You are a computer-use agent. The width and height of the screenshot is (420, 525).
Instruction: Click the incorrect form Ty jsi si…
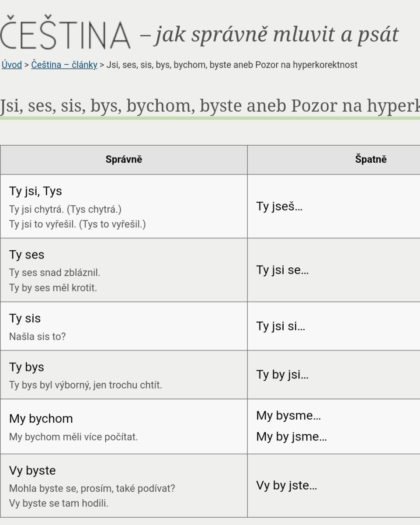coord(281,326)
